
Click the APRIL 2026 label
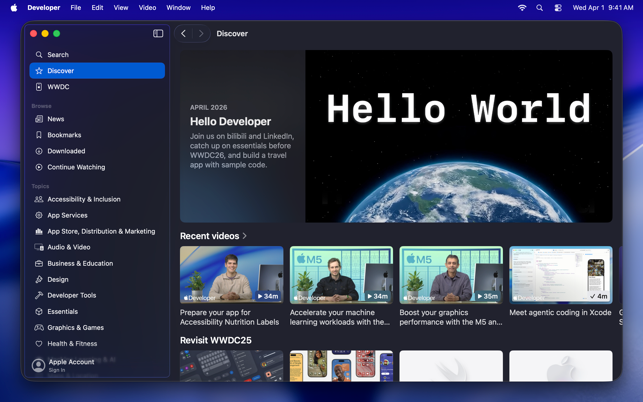coord(208,107)
